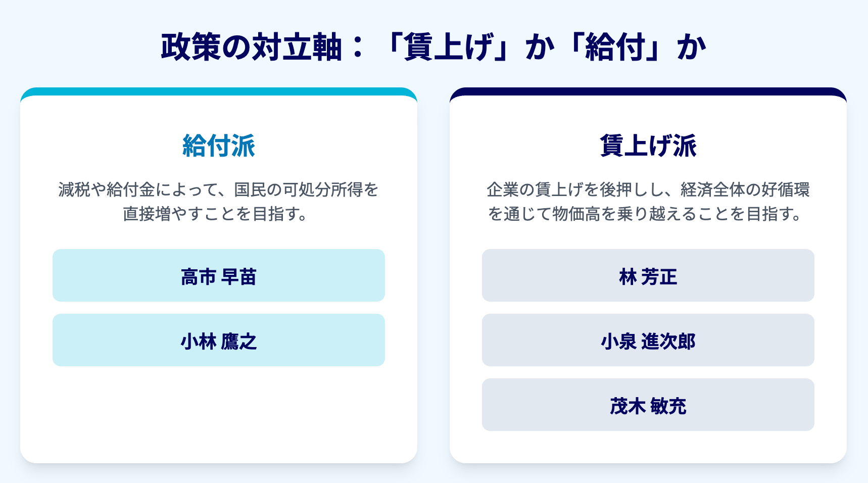This screenshot has height=483, width=868.
Task: Click the navy accent bar atop 賃上げ派 card
Action: 648,91
